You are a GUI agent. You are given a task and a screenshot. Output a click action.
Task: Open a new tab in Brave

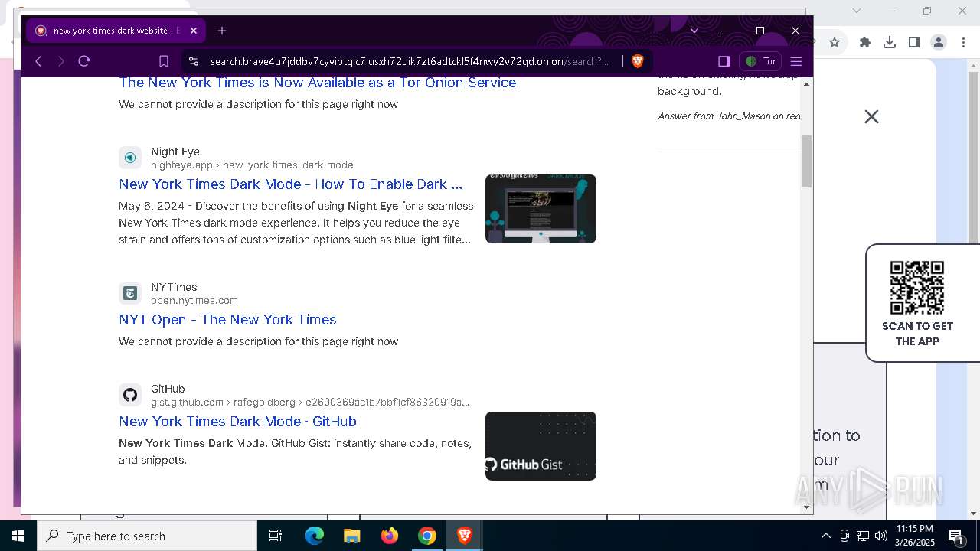(222, 31)
